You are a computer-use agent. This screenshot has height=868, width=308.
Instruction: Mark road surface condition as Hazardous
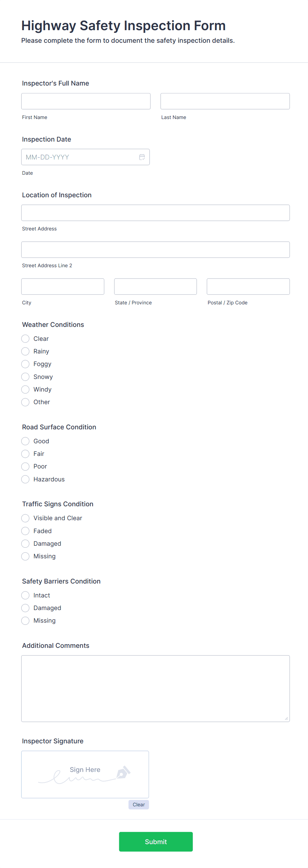pos(25,479)
